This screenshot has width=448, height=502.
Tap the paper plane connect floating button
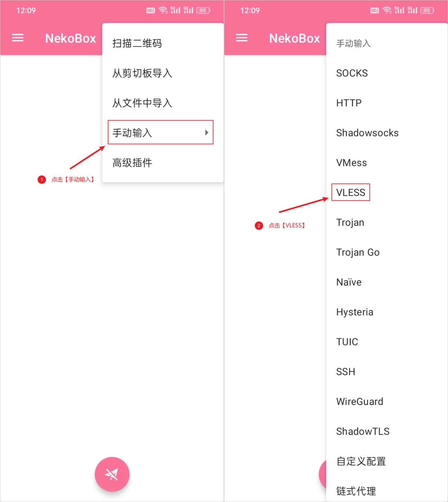point(112,474)
